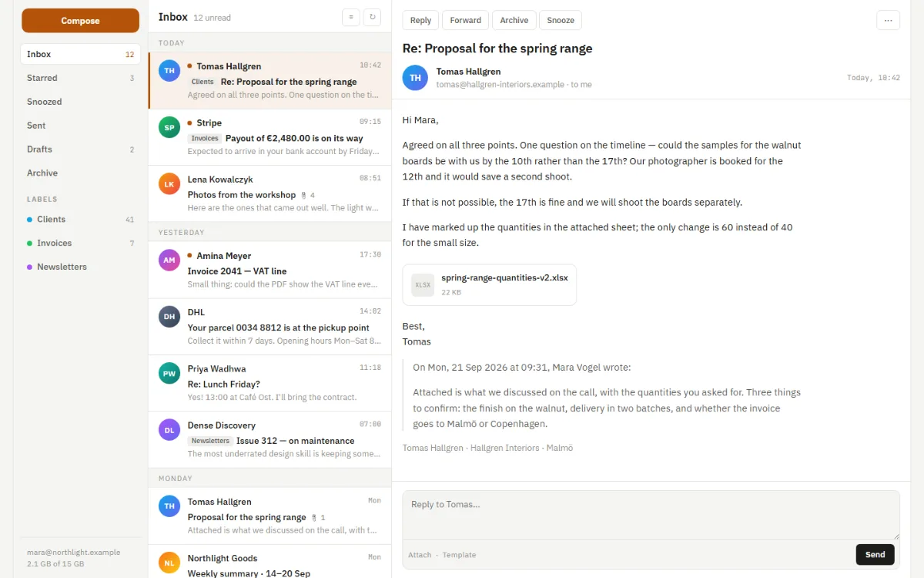Open email Invoice 2041 — VAT line
This screenshot has width=924, height=578.
(269, 270)
